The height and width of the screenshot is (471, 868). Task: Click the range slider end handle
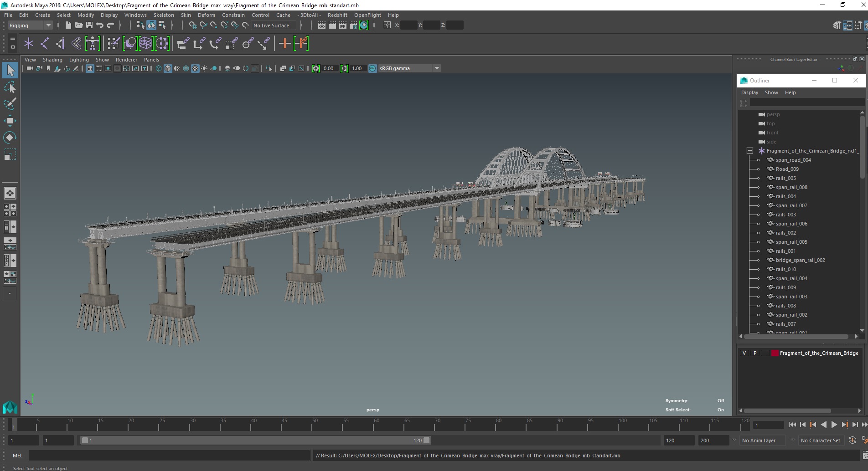(427, 440)
